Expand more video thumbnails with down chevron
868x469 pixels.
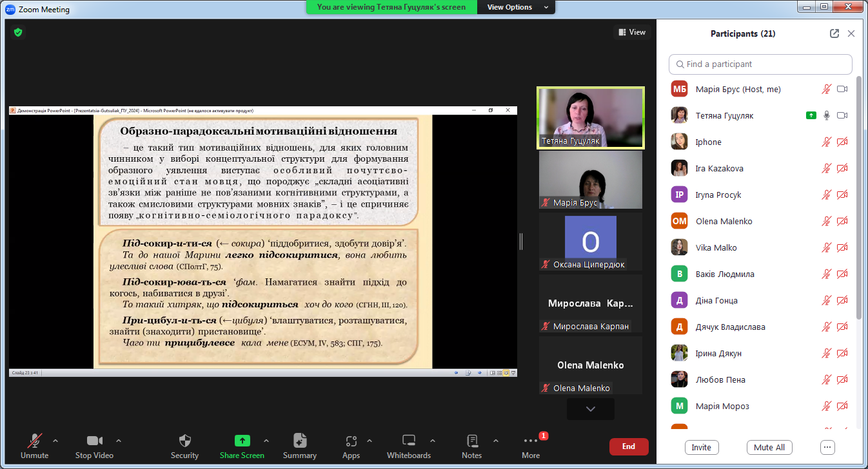point(590,409)
